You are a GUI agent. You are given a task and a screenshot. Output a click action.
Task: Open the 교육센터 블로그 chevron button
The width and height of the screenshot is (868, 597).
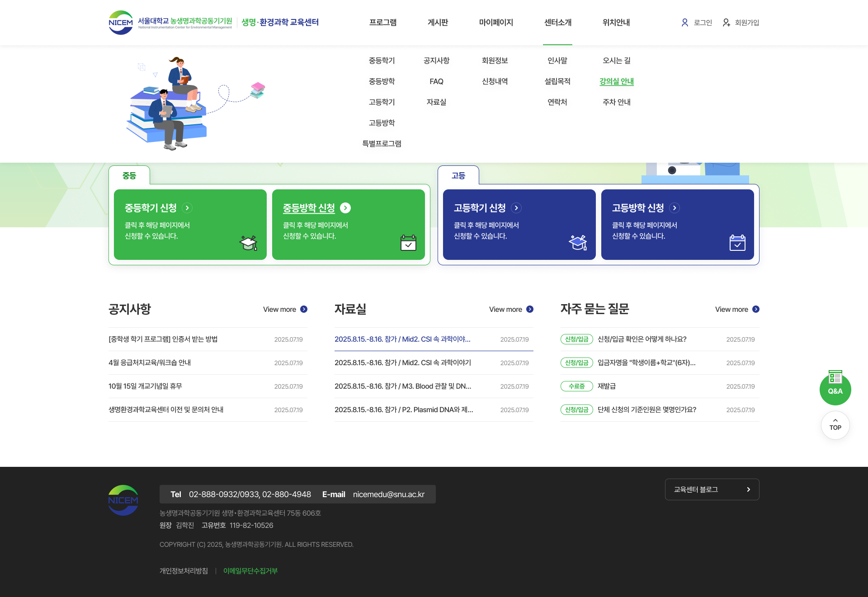coord(748,489)
